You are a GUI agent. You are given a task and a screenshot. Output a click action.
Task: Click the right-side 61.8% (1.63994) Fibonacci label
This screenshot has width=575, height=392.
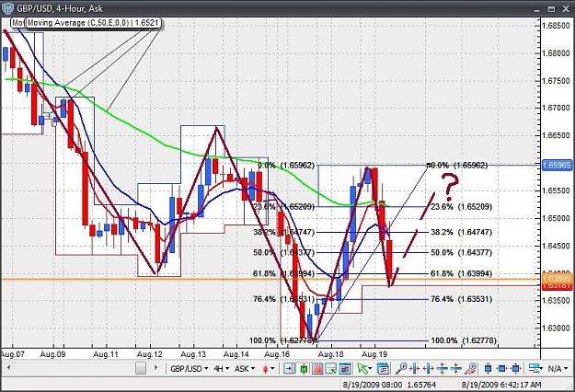point(461,273)
